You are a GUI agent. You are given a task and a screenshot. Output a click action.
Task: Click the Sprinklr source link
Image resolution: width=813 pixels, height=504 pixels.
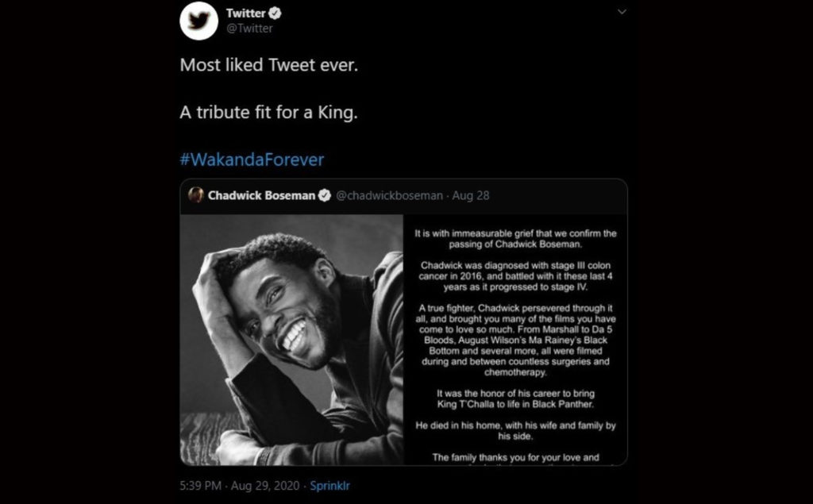point(329,485)
